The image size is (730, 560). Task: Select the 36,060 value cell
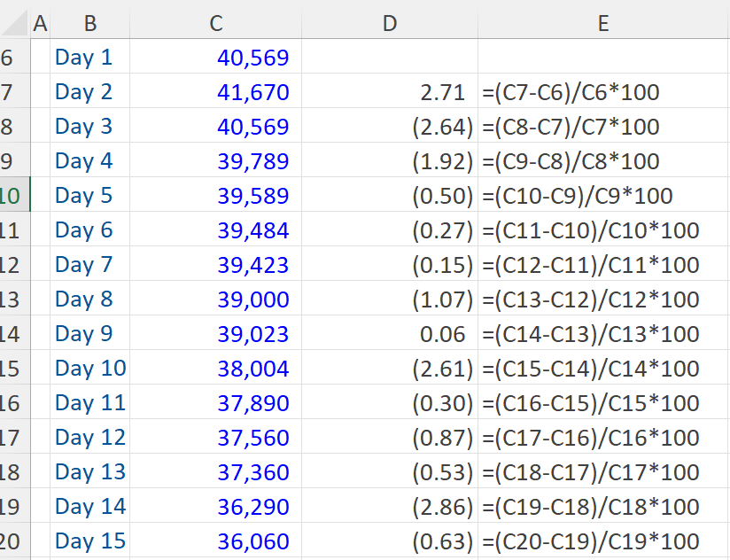pos(253,541)
